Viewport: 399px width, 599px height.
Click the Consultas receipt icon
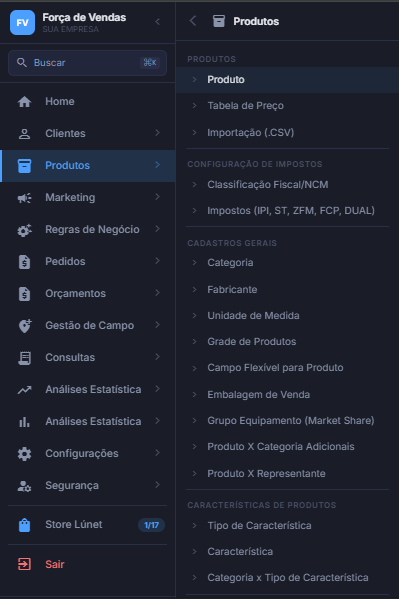click(24, 358)
